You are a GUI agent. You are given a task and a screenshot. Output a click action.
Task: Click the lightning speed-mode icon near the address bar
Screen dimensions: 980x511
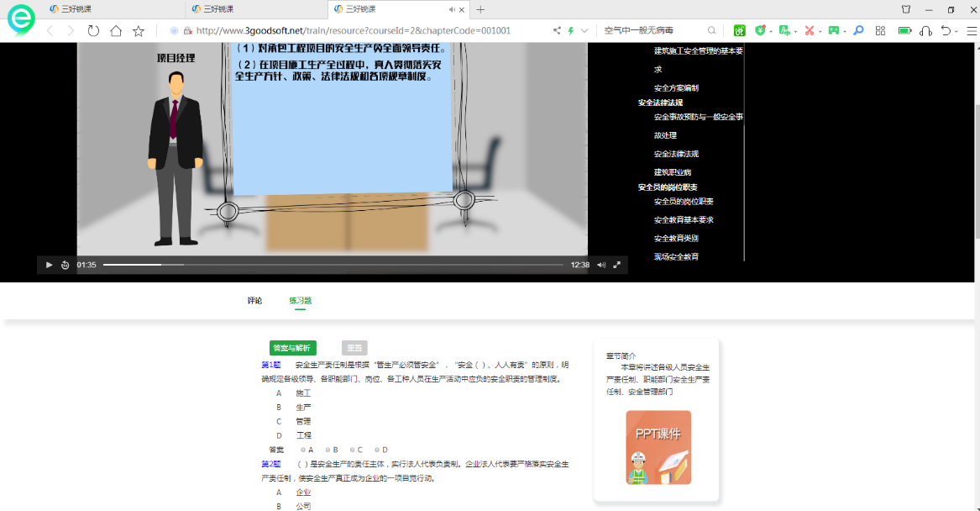tap(571, 29)
